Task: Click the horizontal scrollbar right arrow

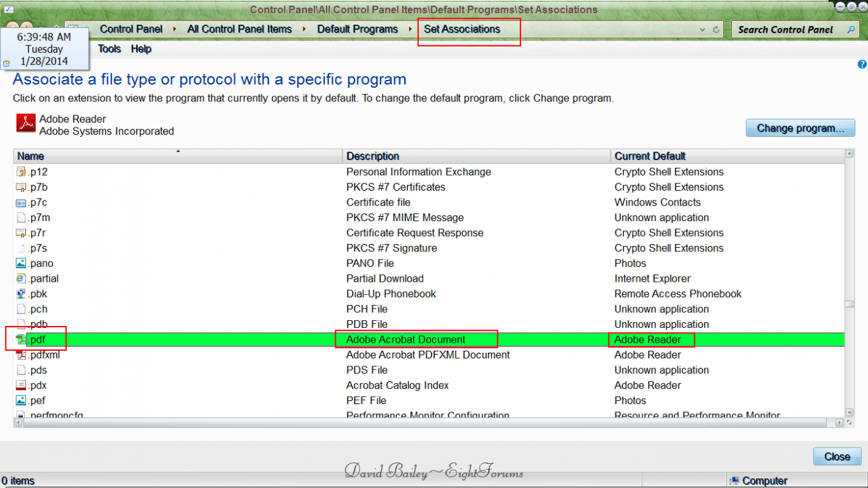Action: 839,423
